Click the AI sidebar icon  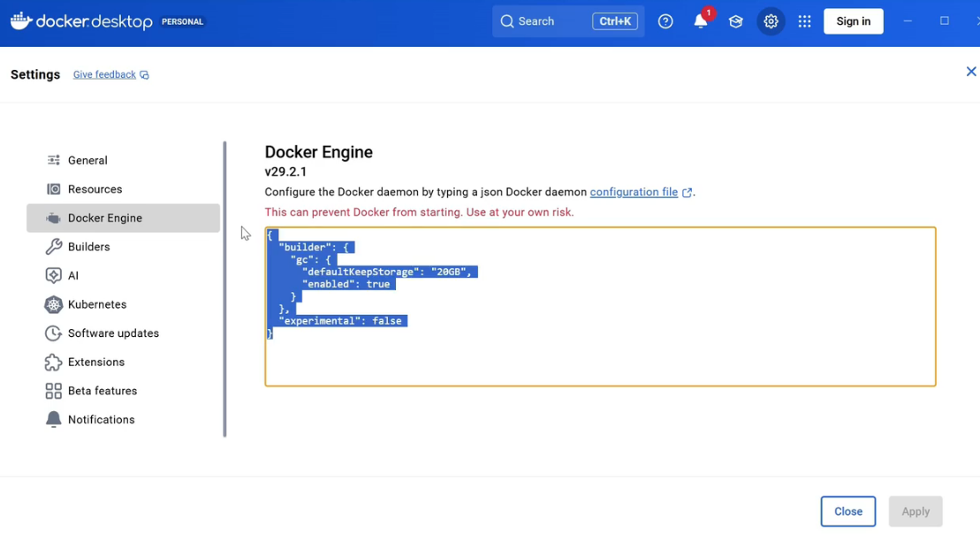(x=54, y=275)
